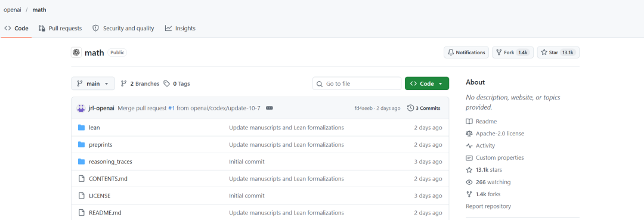
Task: Click the CONTENTS.md file icon
Action: click(81, 178)
